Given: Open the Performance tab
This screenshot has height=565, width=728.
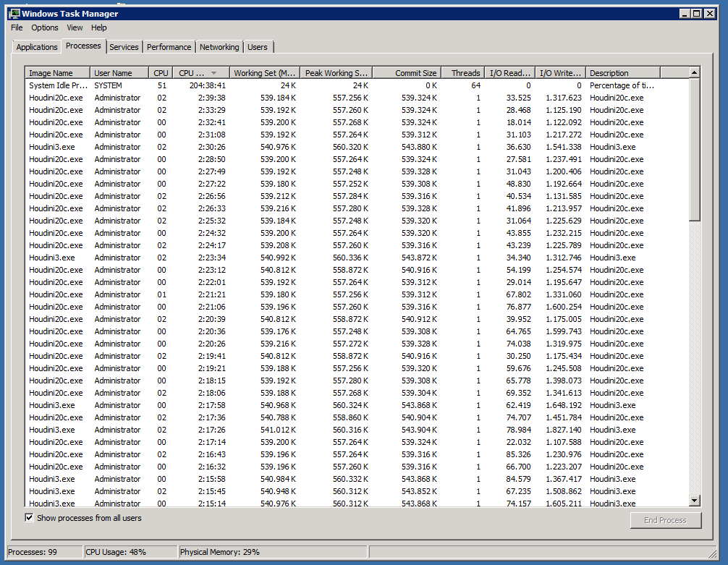Looking at the screenshot, I should (169, 47).
